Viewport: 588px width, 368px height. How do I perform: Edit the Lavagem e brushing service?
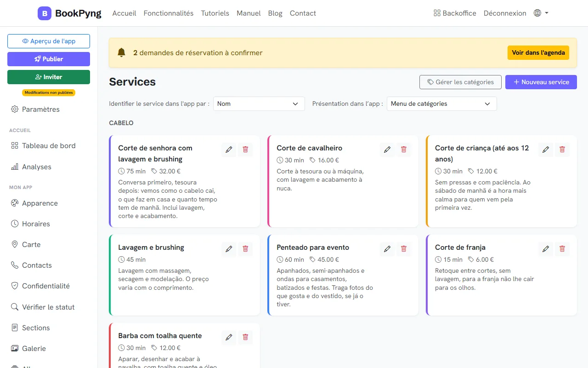click(x=229, y=249)
